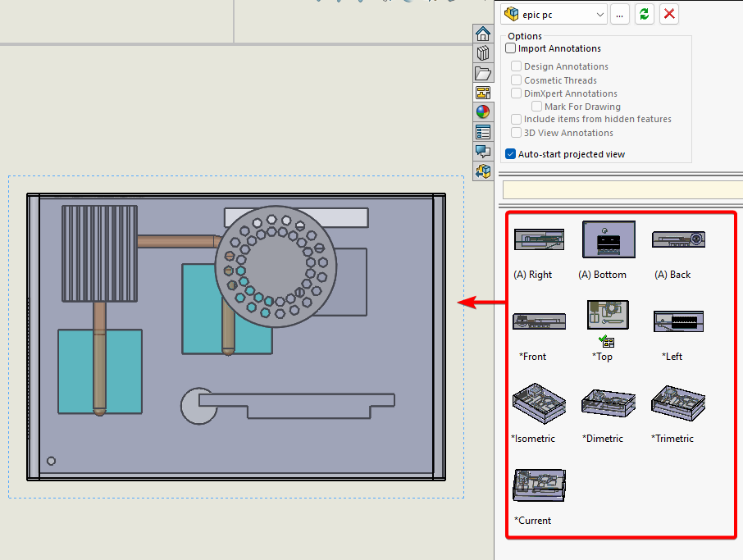Image resolution: width=743 pixels, height=560 pixels.
Task: Open the File Explorer task pane tab
Action: coord(483,73)
